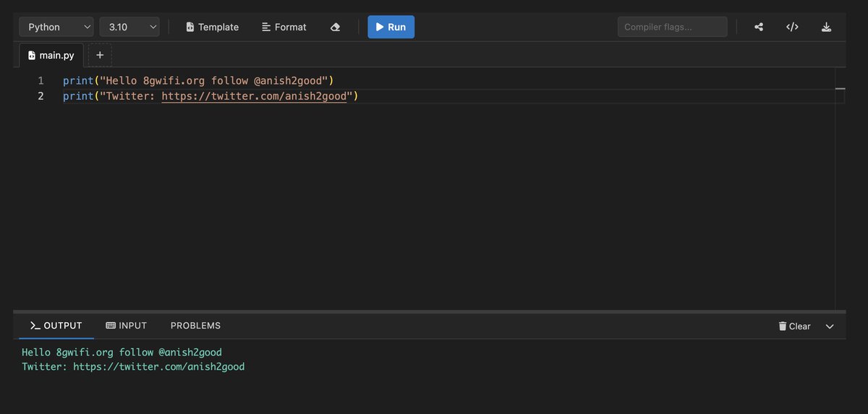Click the eraser clear-code icon
Screen dimensions: 868x414
click(x=335, y=27)
